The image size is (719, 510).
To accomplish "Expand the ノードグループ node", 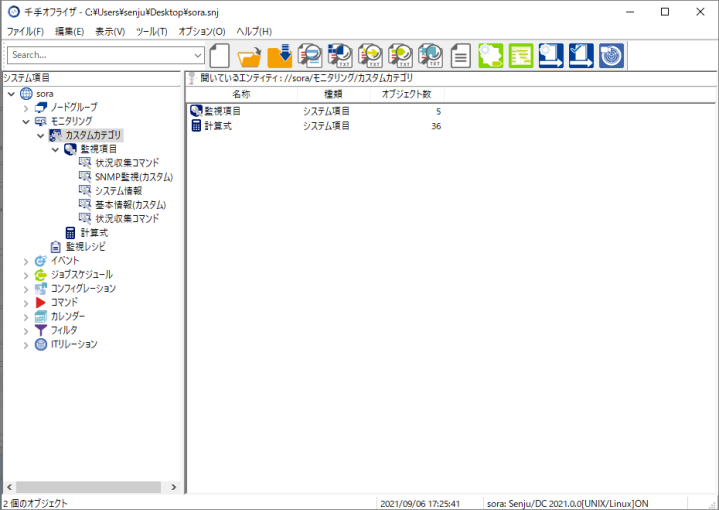I will (26, 108).
